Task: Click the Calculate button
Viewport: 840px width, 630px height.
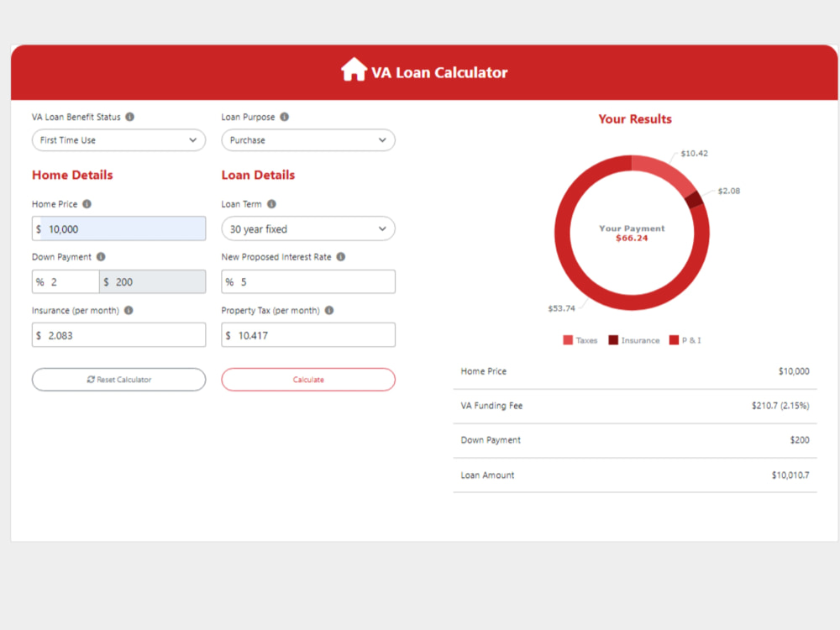Action: point(308,380)
